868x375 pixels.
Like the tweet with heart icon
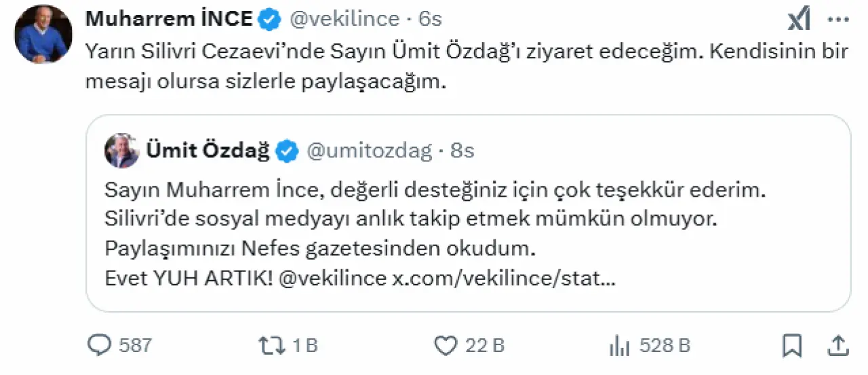[445, 346]
